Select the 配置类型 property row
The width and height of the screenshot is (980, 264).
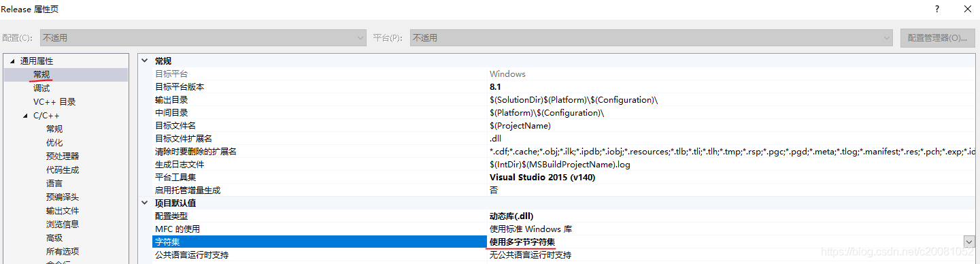coord(564,216)
